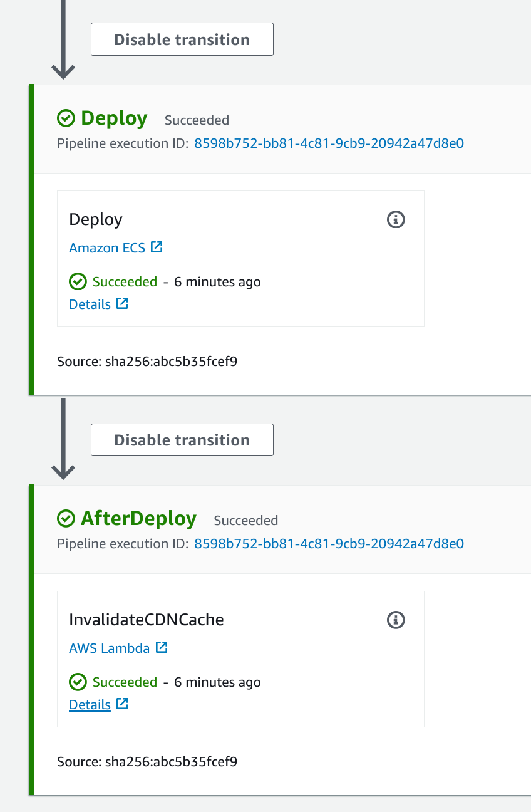The width and height of the screenshot is (531, 812).
Task: Click the external-link icon beside Amazon ECS
Action: 157,247
